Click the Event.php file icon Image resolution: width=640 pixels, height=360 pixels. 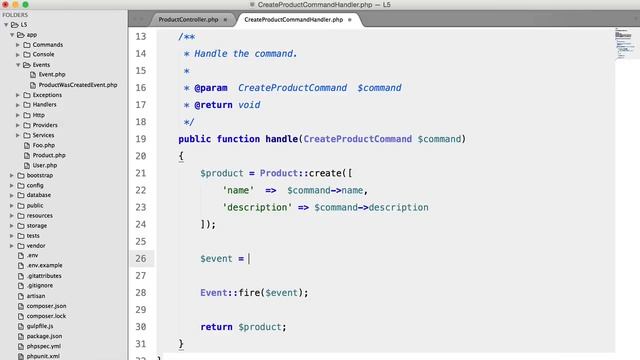[x=33, y=75]
